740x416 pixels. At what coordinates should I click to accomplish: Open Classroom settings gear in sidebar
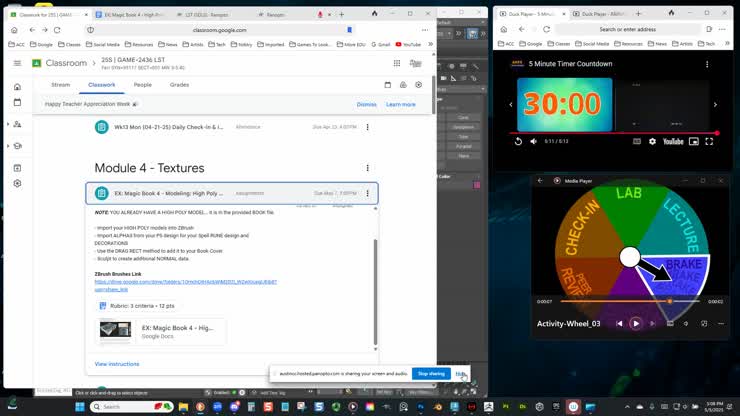tap(17, 183)
